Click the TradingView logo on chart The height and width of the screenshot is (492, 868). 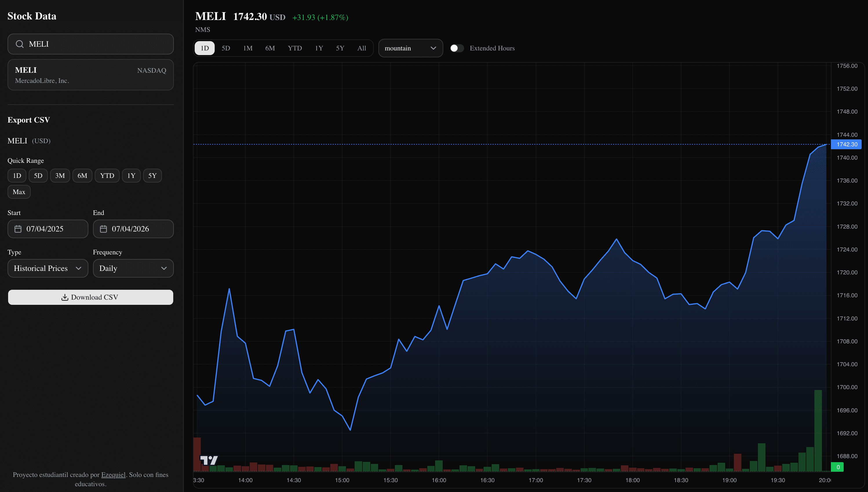click(x=209, y=460)
